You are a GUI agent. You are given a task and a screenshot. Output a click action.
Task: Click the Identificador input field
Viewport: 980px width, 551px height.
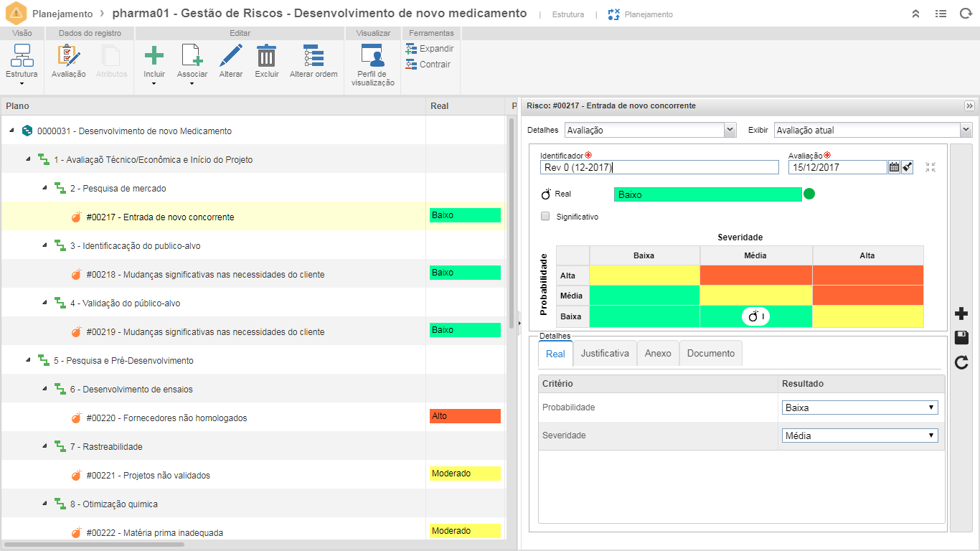pos(659,167)
